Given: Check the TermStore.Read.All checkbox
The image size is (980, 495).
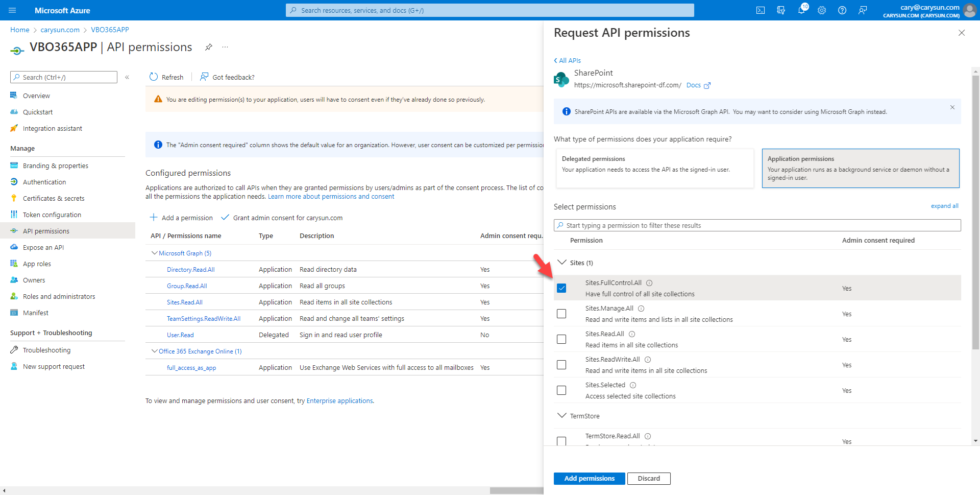Looking at the screenshot, I should [x=561, y=441].
